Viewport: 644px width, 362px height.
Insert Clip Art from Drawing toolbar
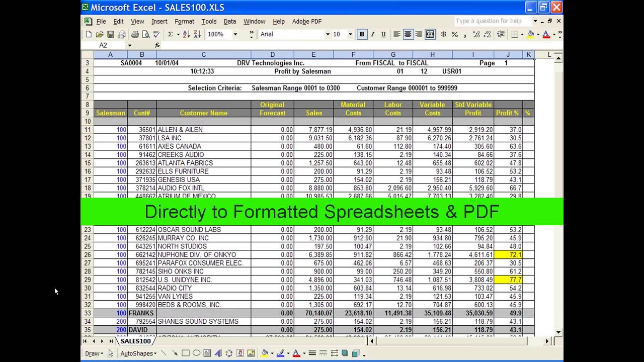[240, 353]
